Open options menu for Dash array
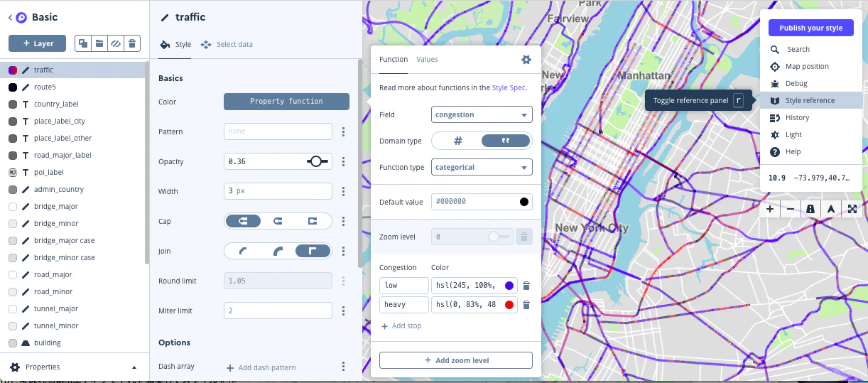This screenshot has height=383, width=868. click(x=343, y=367)
